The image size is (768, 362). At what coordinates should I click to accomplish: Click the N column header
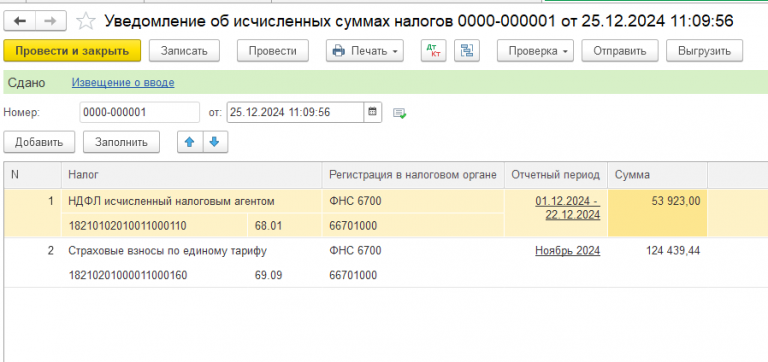tap(33, 175)
